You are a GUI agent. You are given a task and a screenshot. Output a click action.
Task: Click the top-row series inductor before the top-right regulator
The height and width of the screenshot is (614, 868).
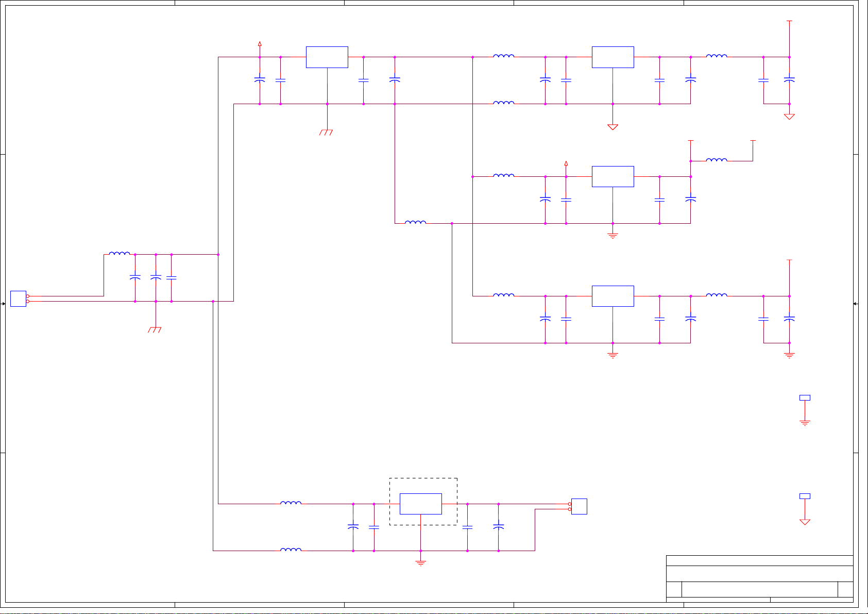tap(504, 55)
